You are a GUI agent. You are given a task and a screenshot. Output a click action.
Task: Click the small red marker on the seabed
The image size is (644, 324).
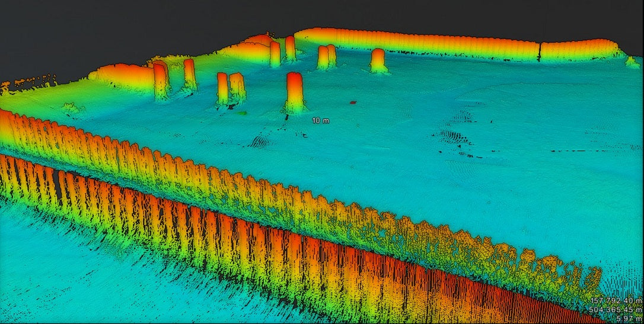click(x=353, y=102)
